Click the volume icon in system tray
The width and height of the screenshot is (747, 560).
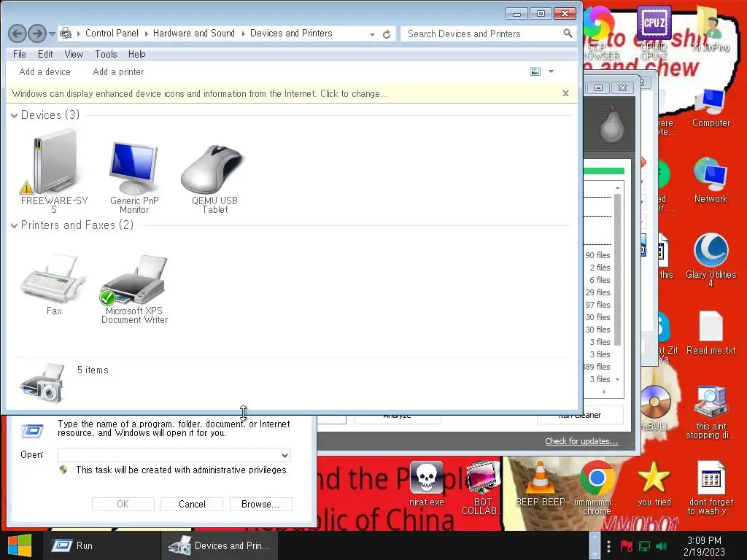[661, 546]
